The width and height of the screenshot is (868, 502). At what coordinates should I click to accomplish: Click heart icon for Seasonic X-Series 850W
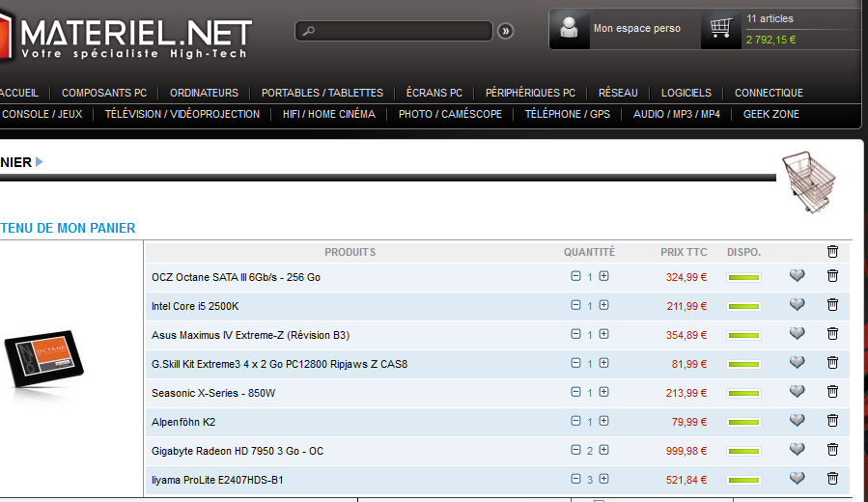(x=797, y=392)
